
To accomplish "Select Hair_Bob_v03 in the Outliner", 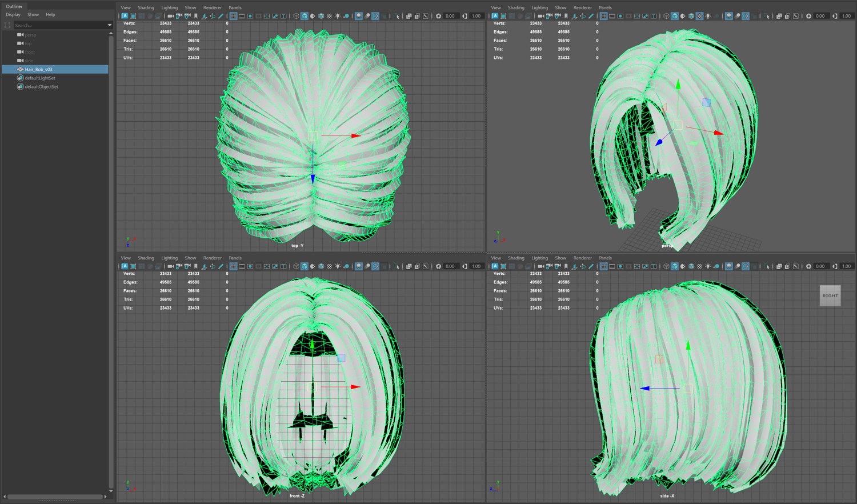I will pos(55,69).
